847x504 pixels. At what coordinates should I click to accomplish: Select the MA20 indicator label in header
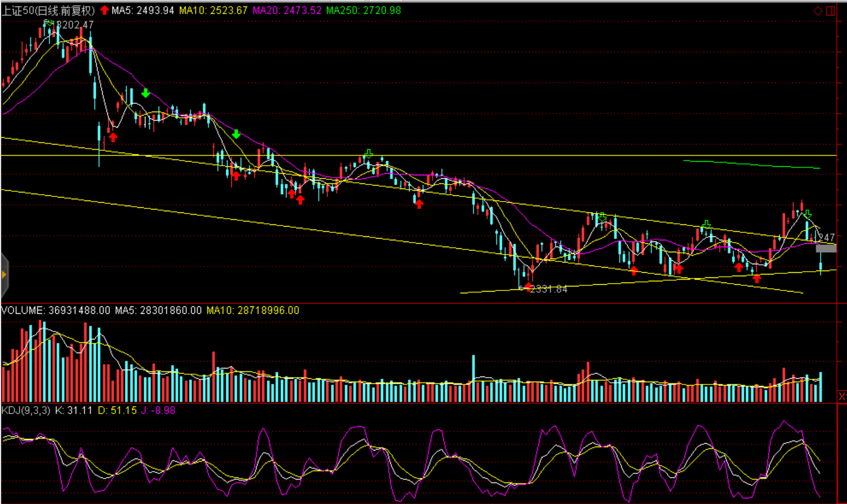[x=287, y=10]
